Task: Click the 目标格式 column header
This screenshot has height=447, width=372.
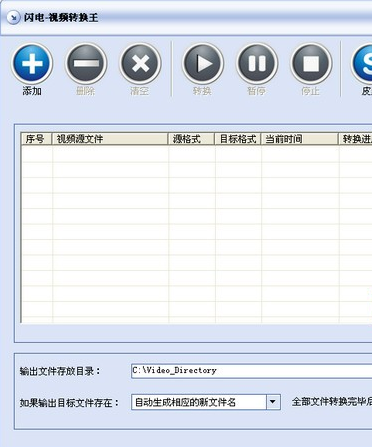Action: pyautogui.click(x=237, y=139)
